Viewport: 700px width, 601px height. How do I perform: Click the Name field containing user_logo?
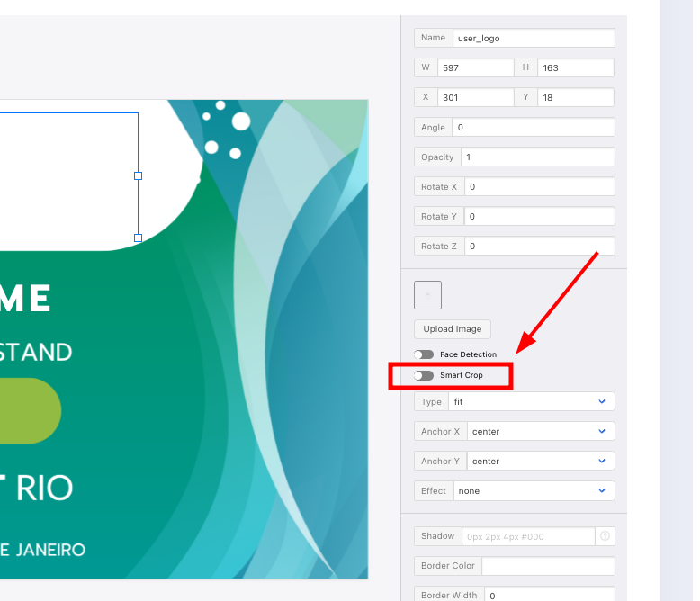coord(533,38)
